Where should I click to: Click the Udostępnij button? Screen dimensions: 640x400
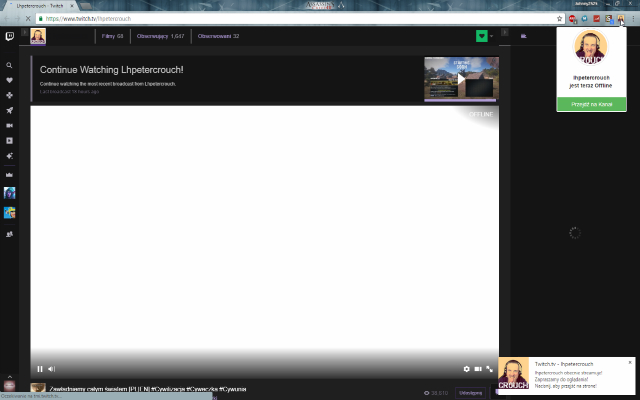click(x=470, y=393)
